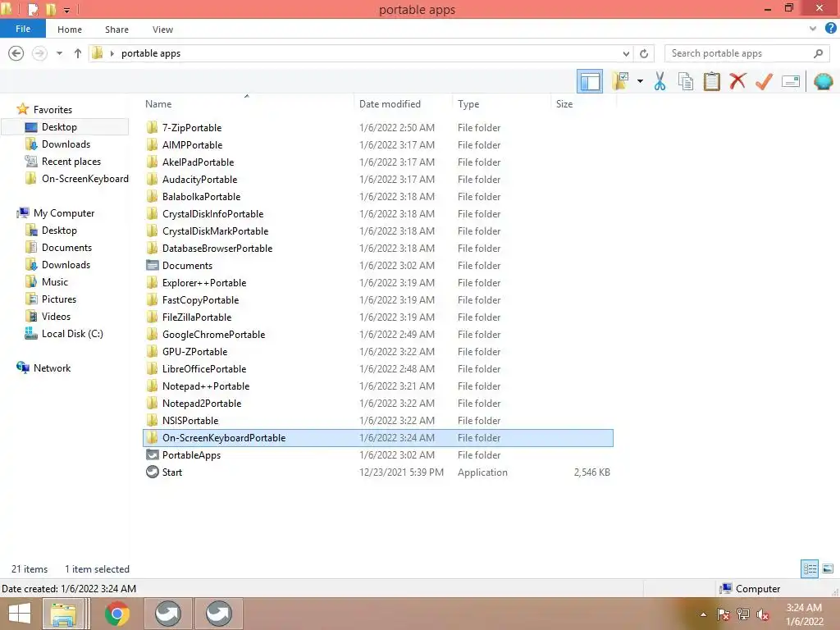Open Help with the blue question icon

coord(830,29)
